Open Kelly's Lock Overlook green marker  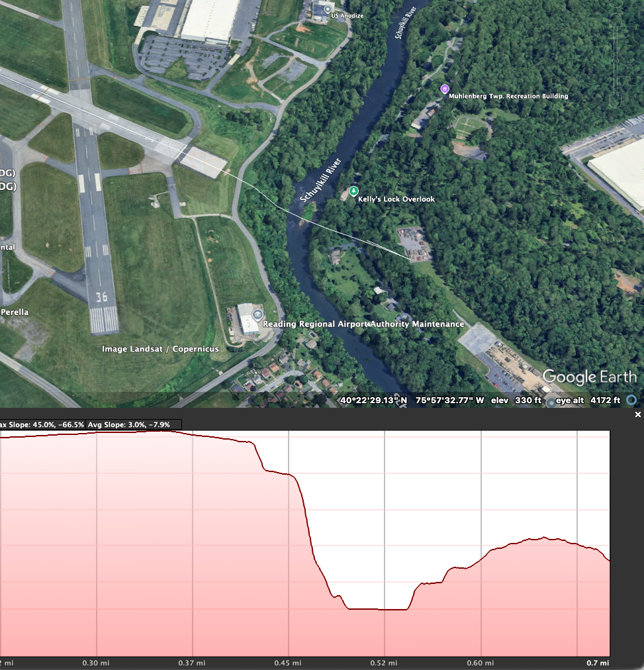(353, 191)
